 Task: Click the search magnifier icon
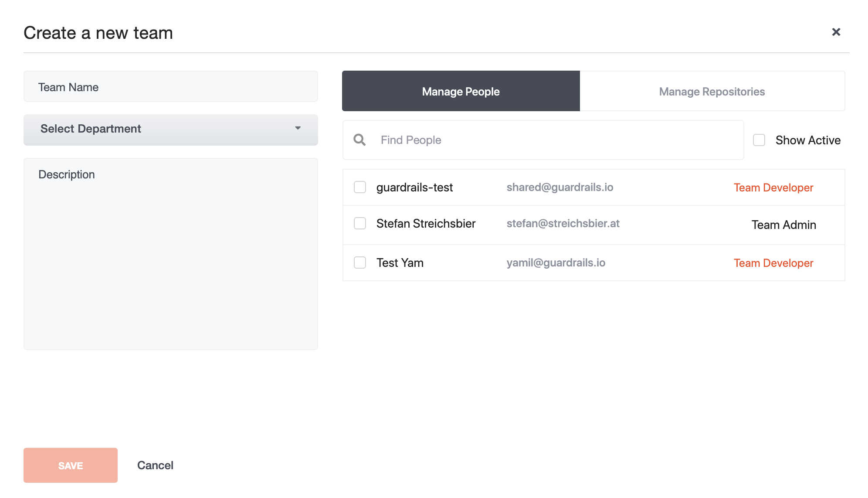click(x=359, y=140)
